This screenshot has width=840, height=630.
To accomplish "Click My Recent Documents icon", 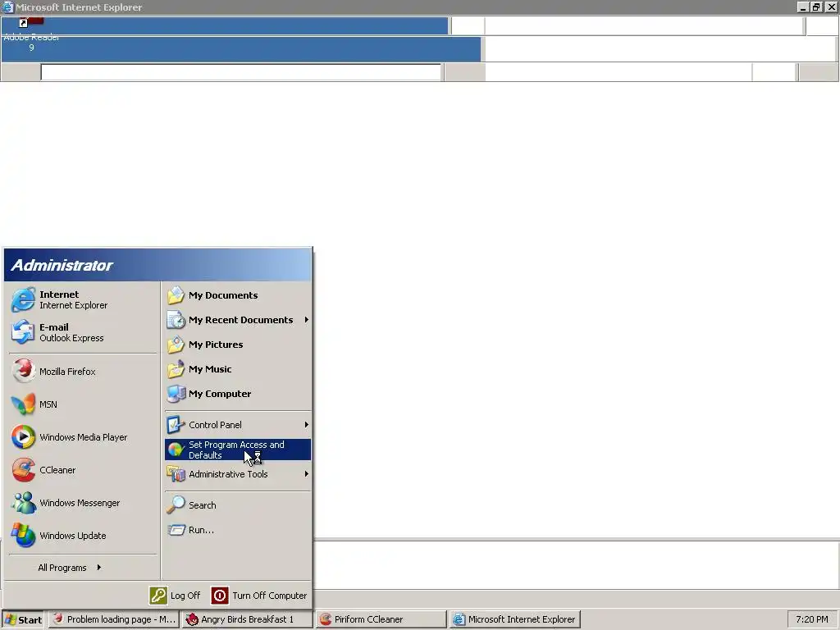I will 176,320.
